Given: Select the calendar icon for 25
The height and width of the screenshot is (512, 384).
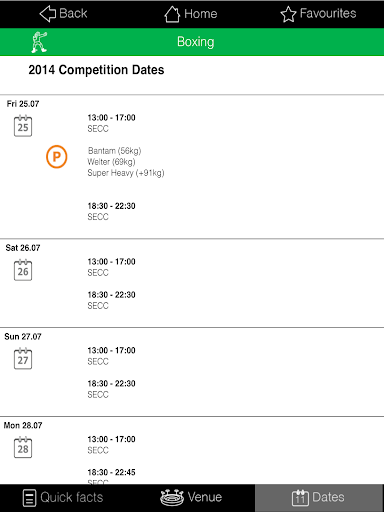Looking at the screenshot, I should [x=23, y=126].
